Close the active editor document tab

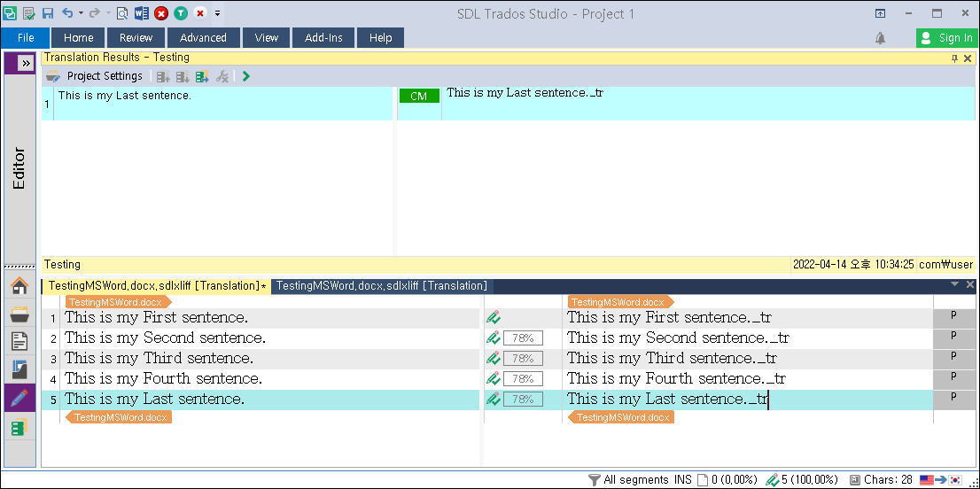coord(969,284)
